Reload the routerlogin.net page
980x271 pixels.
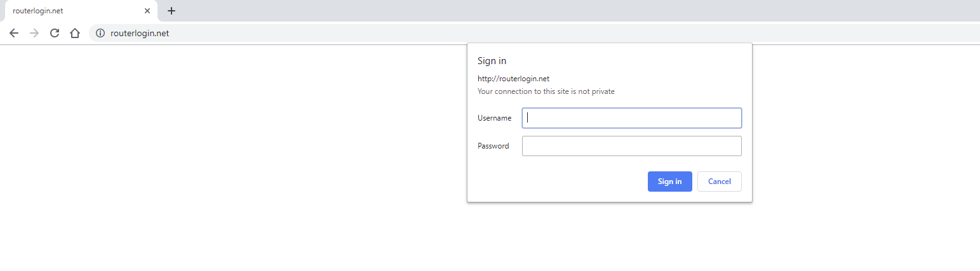click(x=55, y=33)
